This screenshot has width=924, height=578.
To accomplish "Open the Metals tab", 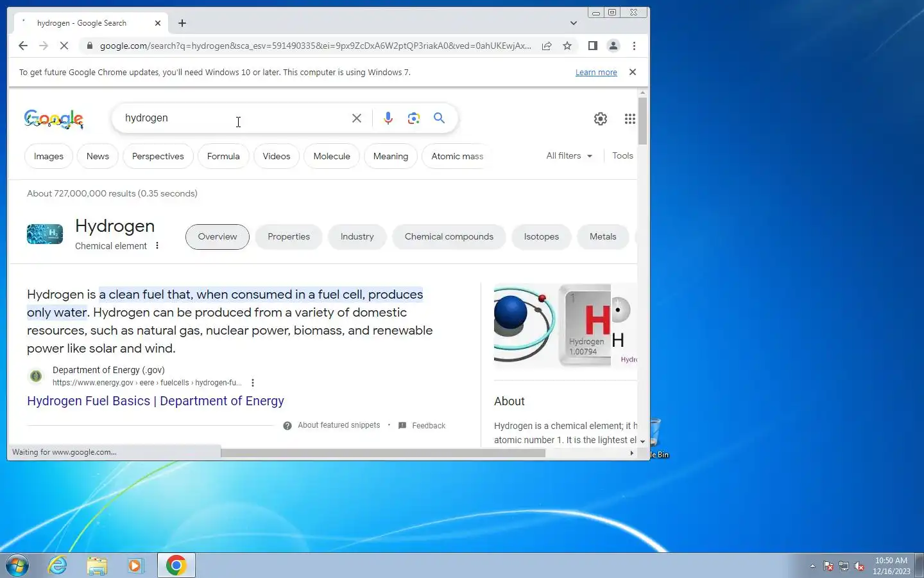I will click(603, 237).
